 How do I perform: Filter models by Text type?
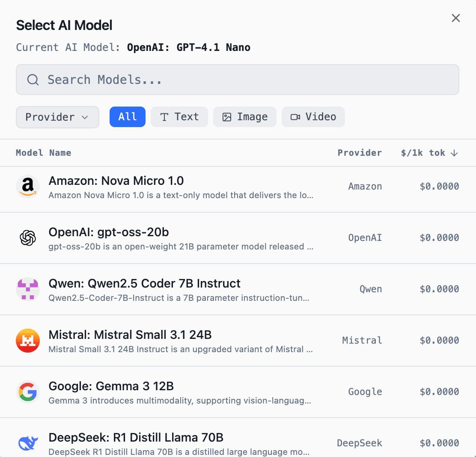[179, 117]
